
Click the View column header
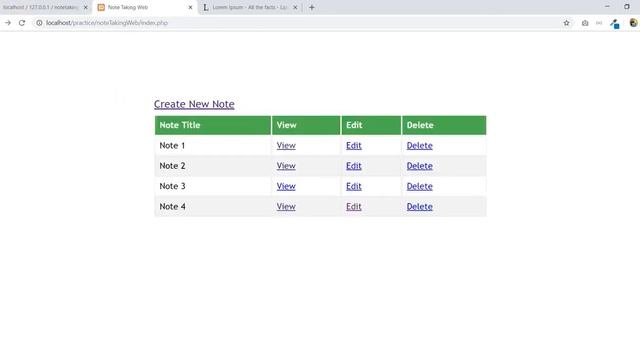click(306, 125)
